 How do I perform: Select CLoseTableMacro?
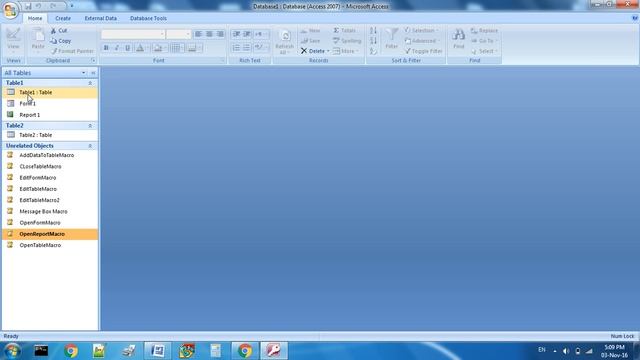pos(50,167)
